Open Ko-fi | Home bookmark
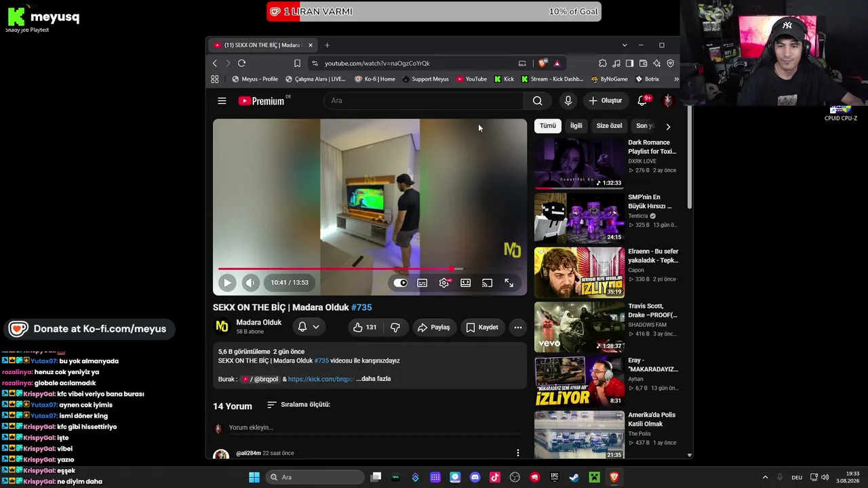 375,79
